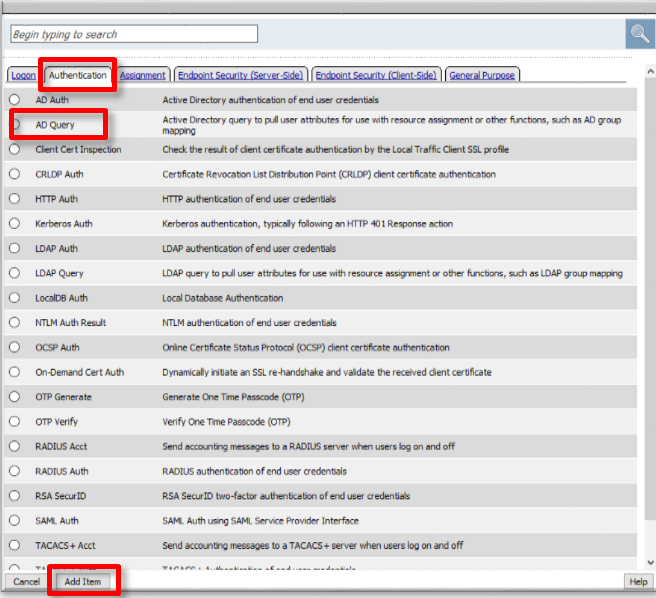
Task: Click 'LDAP authentication of end user credentials'
Action: coord(249,249)
